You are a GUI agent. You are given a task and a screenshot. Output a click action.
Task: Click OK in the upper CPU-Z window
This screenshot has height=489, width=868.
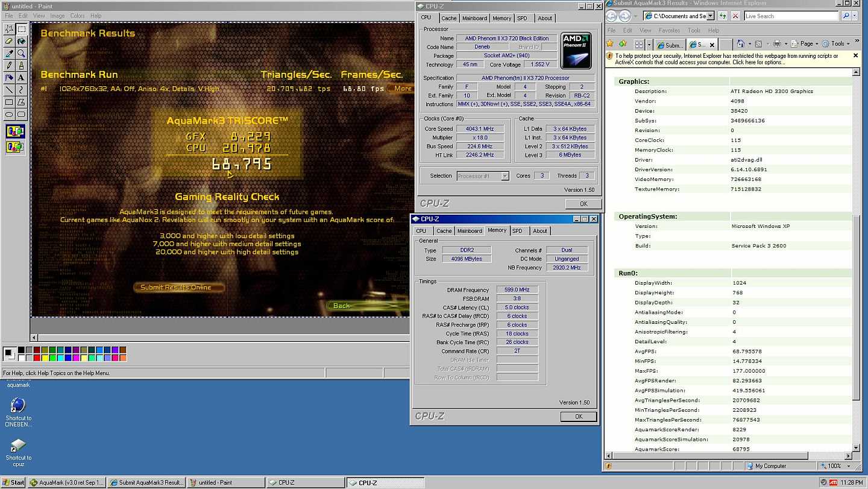[583, 204]
